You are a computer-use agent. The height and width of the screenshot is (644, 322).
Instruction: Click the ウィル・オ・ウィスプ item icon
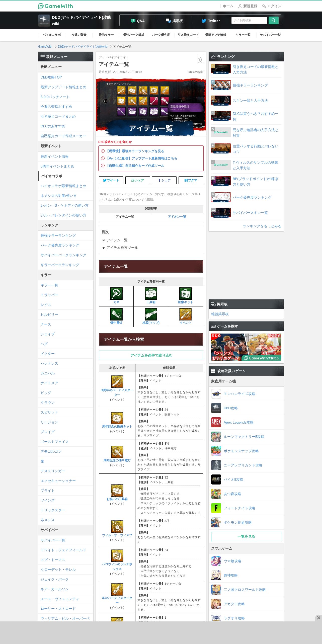coord(117,526)
